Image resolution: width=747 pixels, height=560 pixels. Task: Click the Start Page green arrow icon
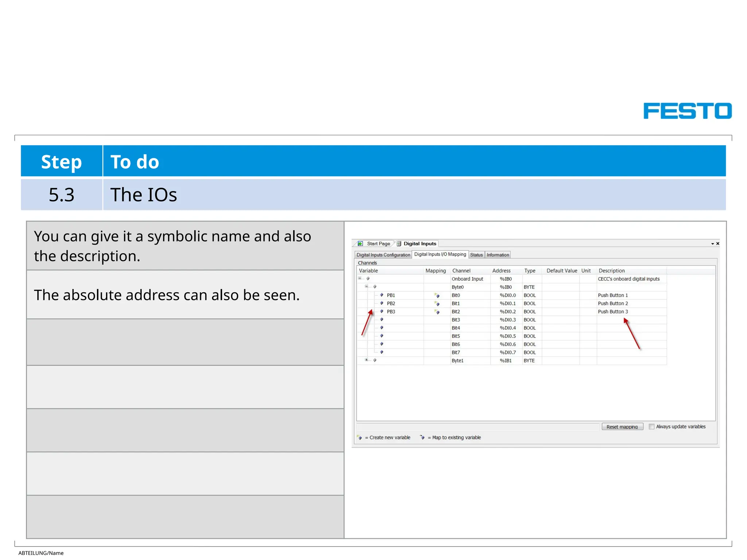coord(360,244)
